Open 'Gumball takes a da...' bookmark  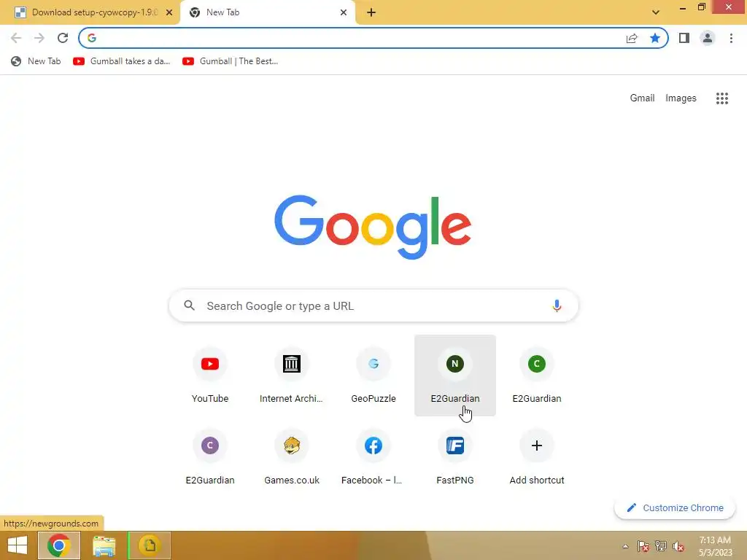[x=122, y=61]
